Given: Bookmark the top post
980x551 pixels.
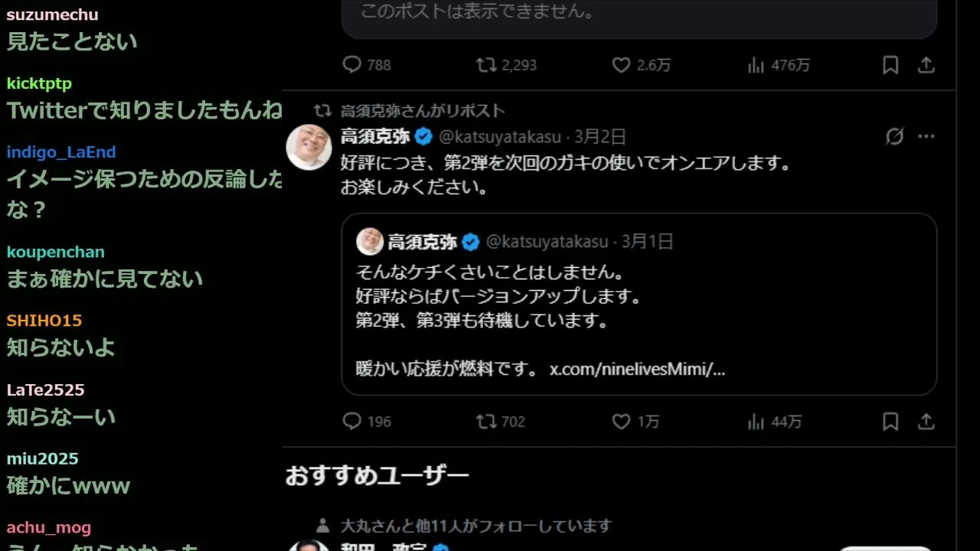Looking at the screenshot, I should [890, 65].
